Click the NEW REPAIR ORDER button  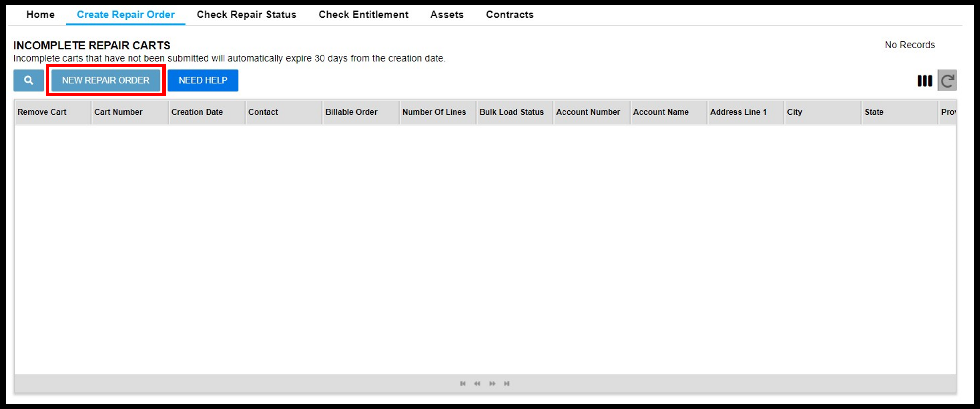tap(105, 80)
